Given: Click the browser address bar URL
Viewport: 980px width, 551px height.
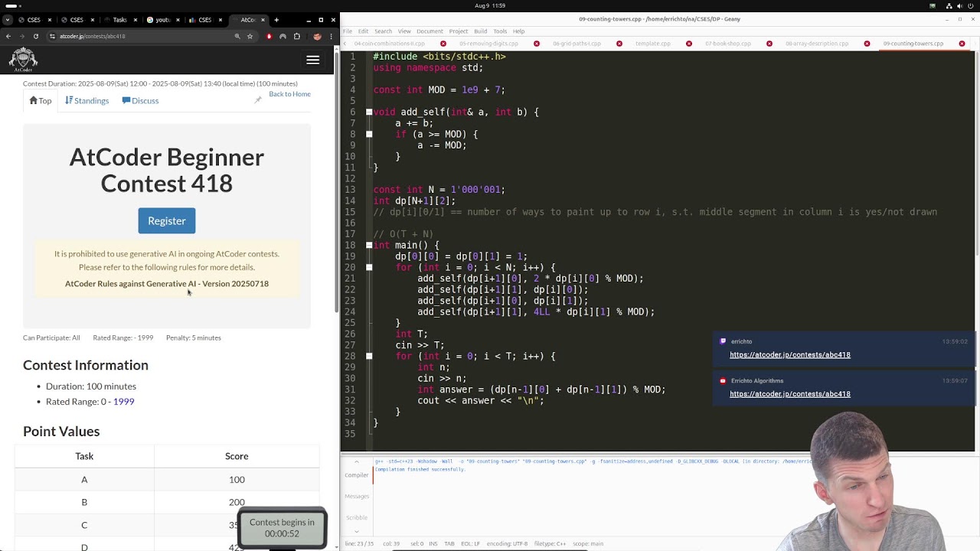Looking at the screenshot, I should 92,36.
